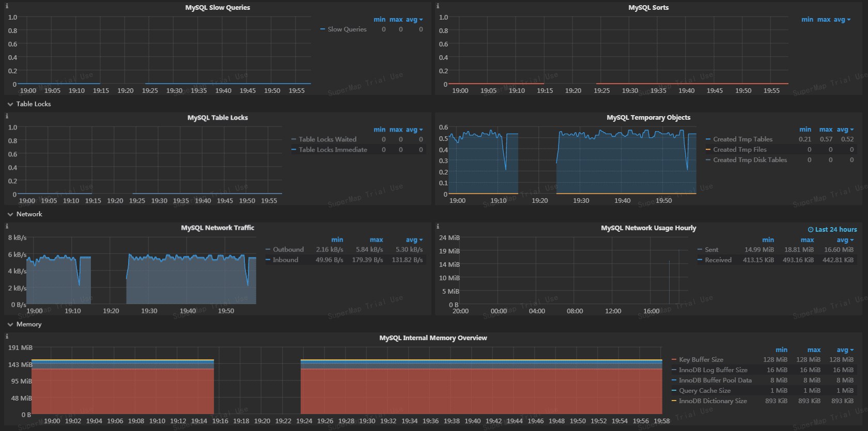Viewport: 868px width, 431px height.
Task: Sort Slow Queries legend by max
Action: tap(396, 20)
